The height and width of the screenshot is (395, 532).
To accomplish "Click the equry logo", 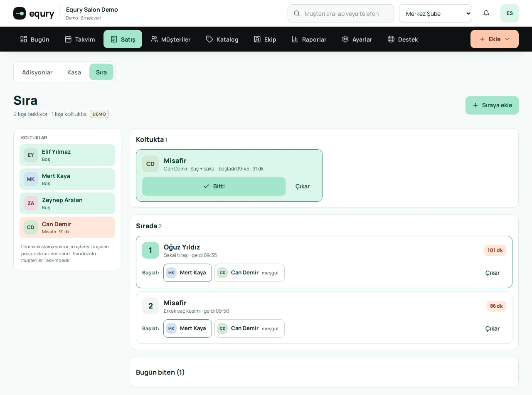I will 34,13.
